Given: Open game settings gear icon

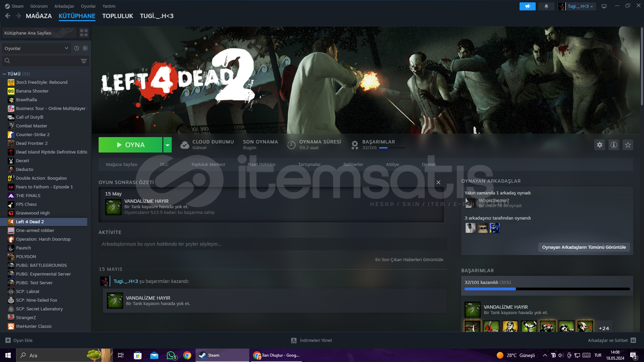Looking at the screenshot, I should [600, 145].
